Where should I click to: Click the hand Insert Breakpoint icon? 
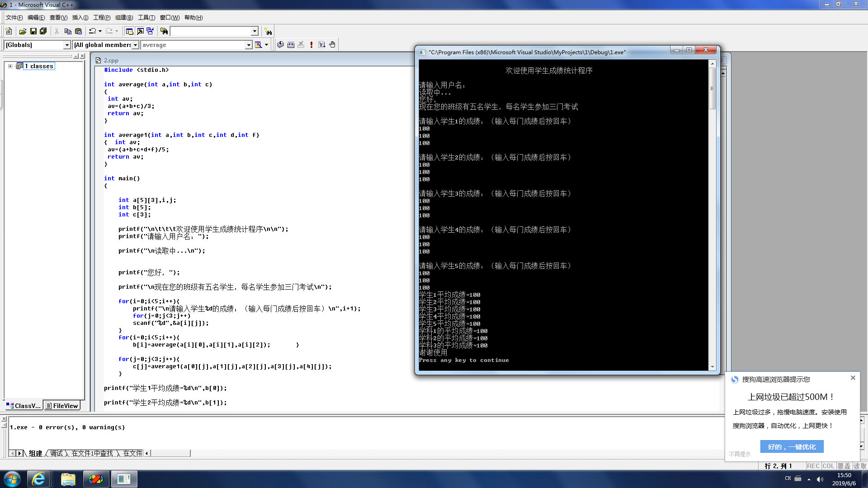pyautogui.click(x=332, y=45)
